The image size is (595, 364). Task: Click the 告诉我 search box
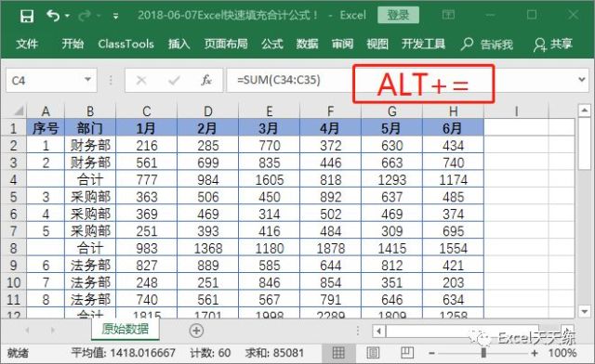click(487, 45)
